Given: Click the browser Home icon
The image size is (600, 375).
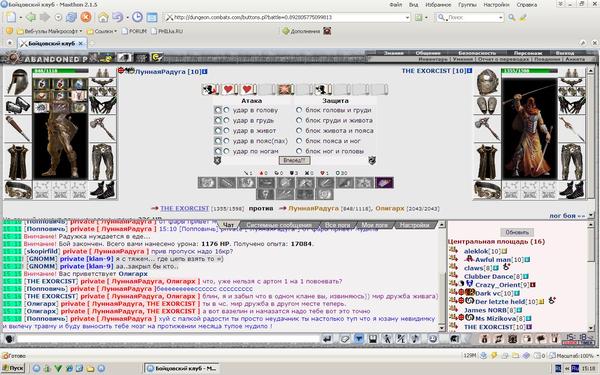Looking at the screenshot, I should click(103, 17).
